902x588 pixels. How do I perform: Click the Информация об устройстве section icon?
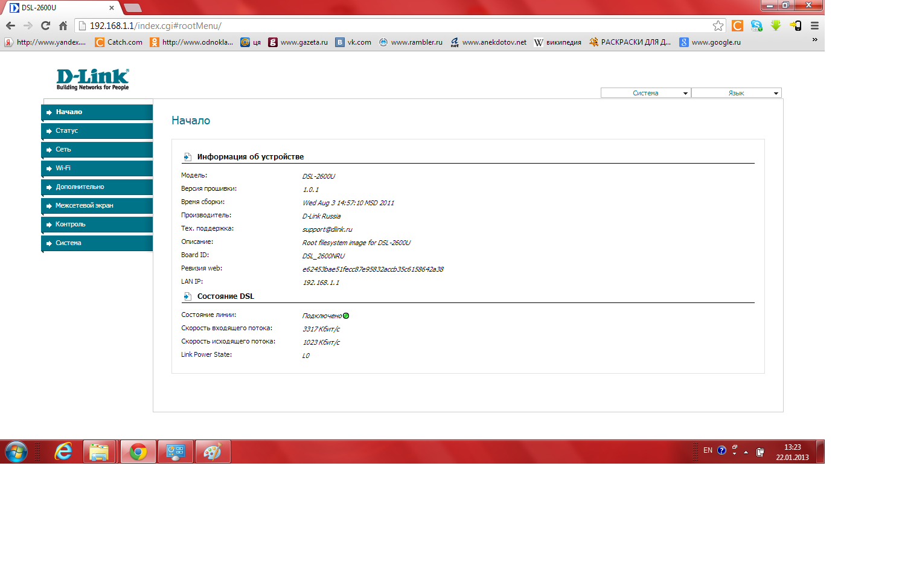[188, 157]
